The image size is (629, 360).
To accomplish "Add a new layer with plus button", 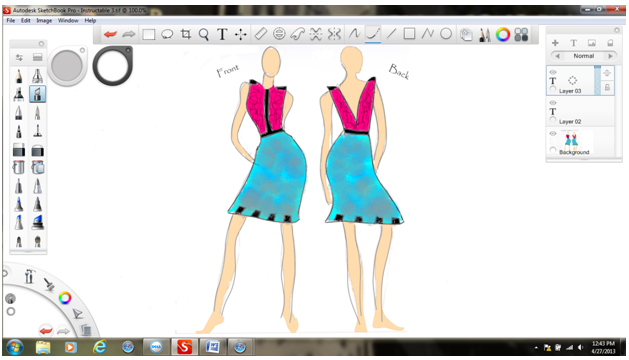I will click(555, 43).
